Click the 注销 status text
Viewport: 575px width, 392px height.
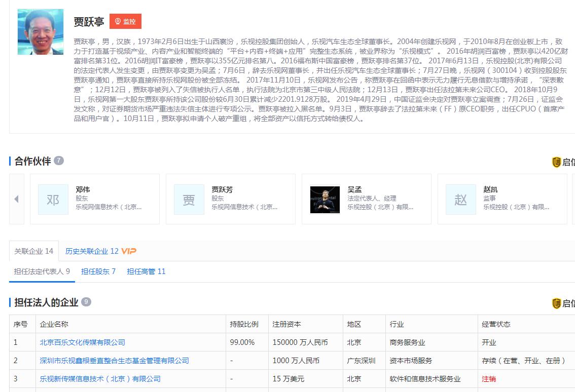489,379
